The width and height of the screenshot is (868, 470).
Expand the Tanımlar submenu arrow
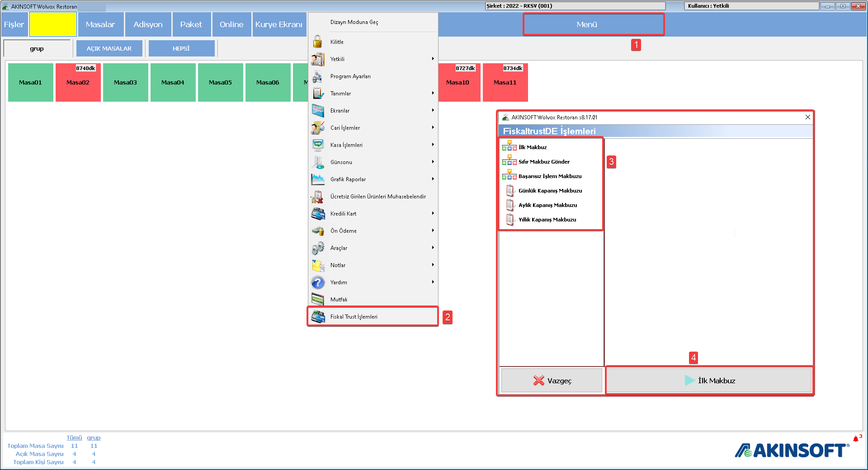433,93
